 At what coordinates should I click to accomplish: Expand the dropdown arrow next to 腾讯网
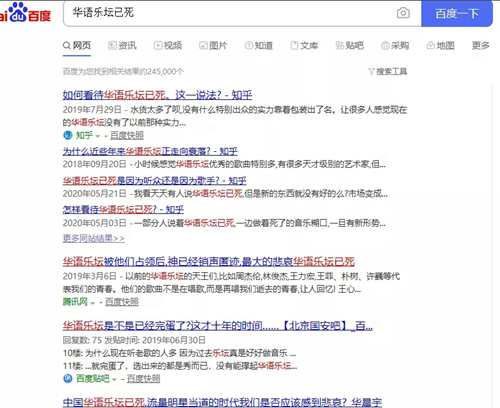coord(92,303)
